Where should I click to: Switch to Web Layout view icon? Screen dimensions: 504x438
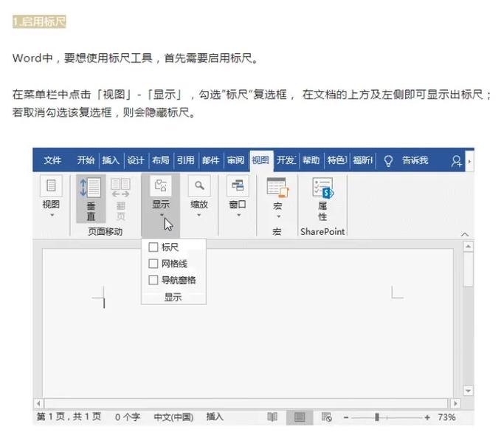[x=327, y=417]
